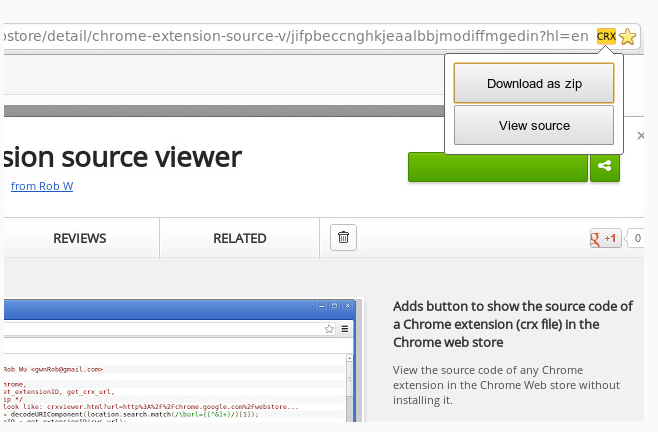The image size is (658, 432).
Task: Click the menu icon inside the screenshot
Action: [x=345, y=329]
